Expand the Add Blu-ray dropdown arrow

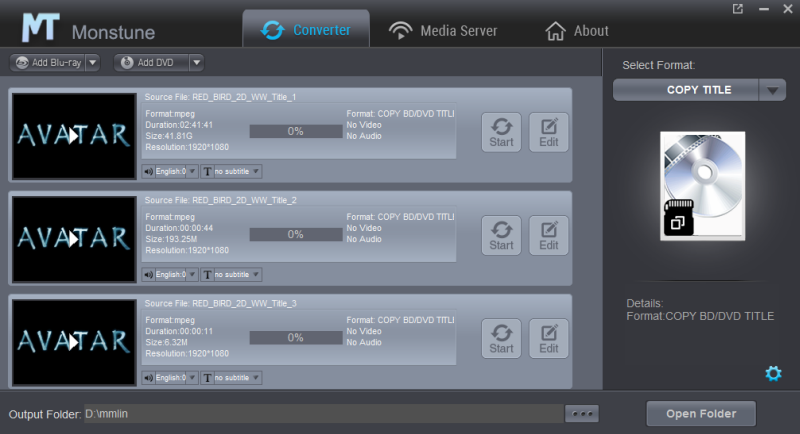[93, 62]
